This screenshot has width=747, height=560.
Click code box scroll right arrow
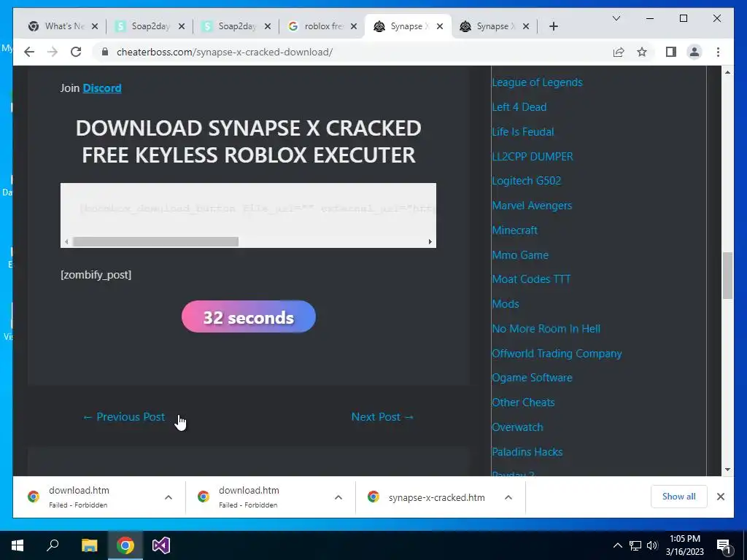click(430, 242)
